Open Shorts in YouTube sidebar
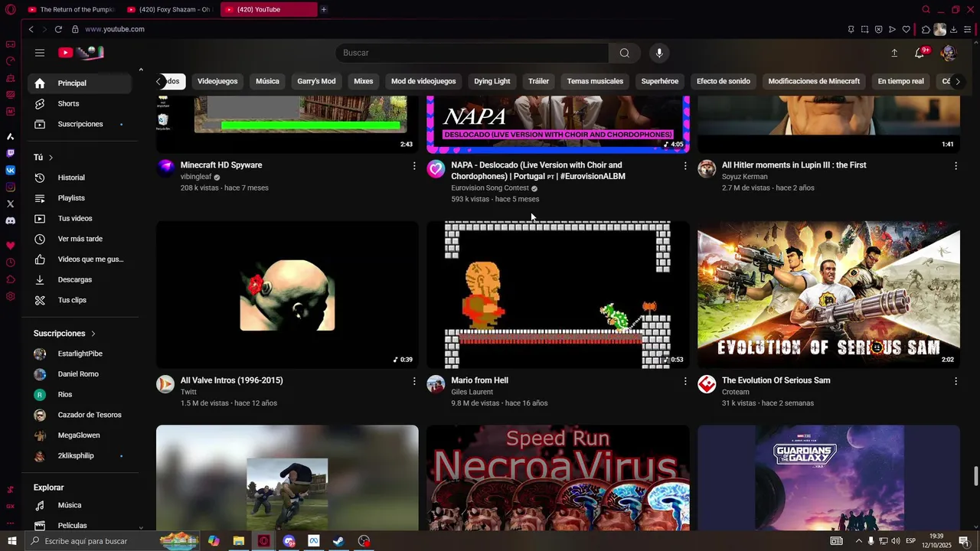980x551 pixels. click(x=81, y=103)
